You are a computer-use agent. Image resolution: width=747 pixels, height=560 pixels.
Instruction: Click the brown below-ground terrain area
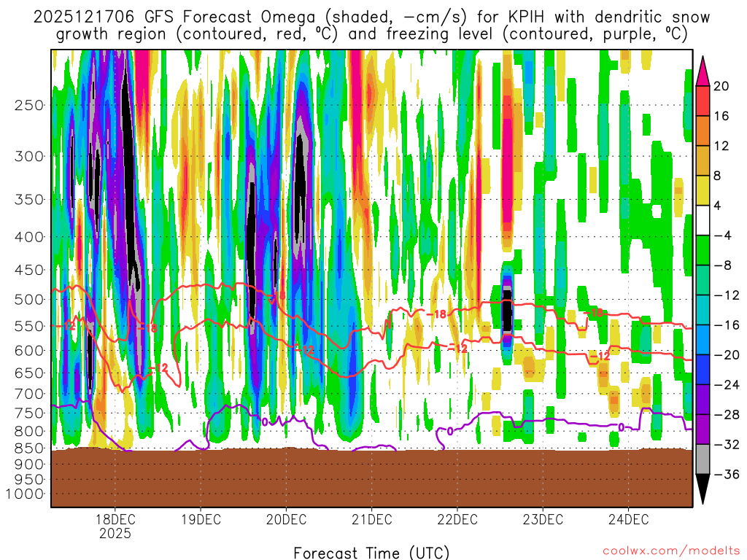[x=371, y=478]
